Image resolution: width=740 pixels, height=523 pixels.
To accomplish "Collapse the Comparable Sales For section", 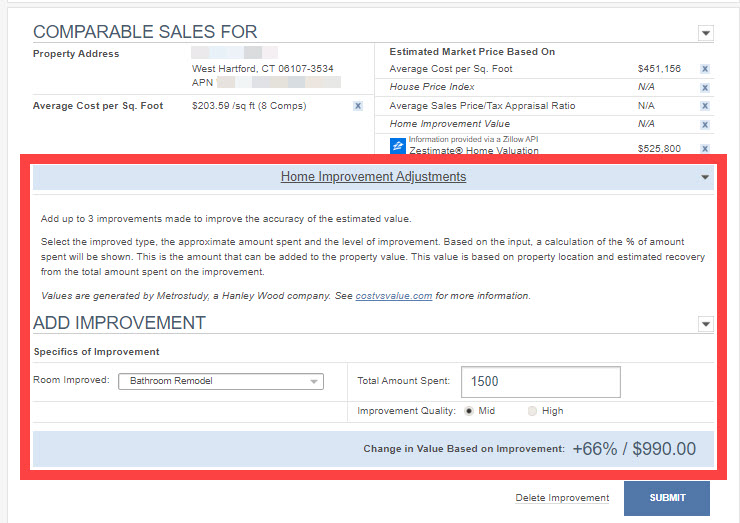I will pyautogui.click(x=706, y=33).
